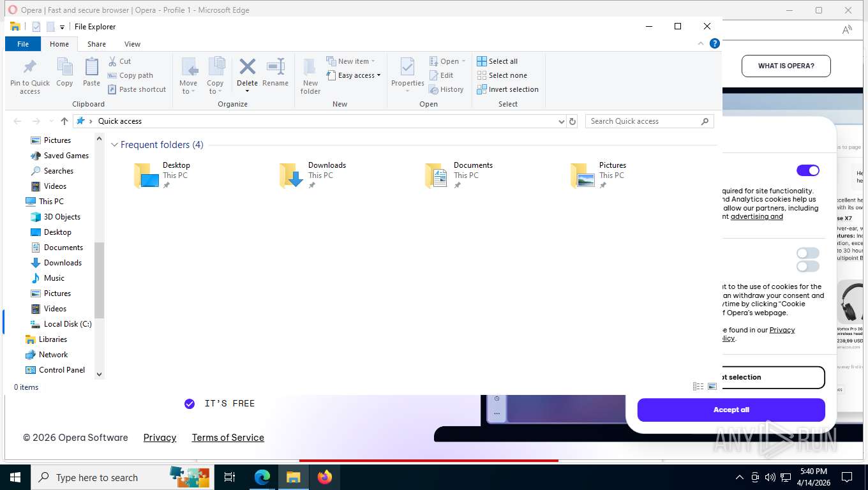Click the Edit command in Open group
Screen dimensions: 868x490
441,75
